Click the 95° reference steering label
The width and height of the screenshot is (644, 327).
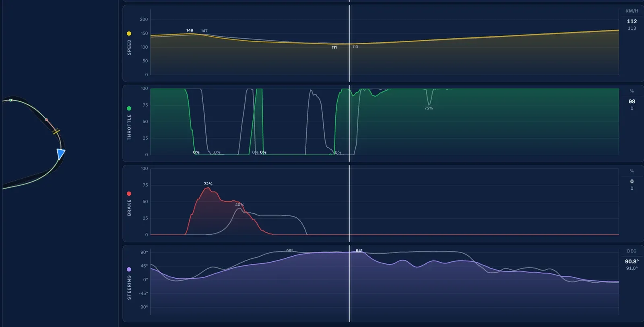click(290, 250)
